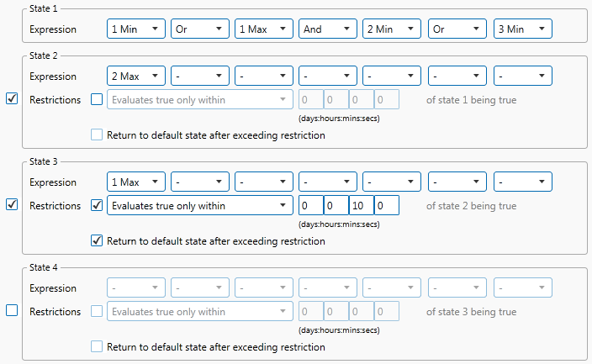Uncheck State 3 "Return to default state" option
This screenshot has height=364, width=592.
(97, 241)
